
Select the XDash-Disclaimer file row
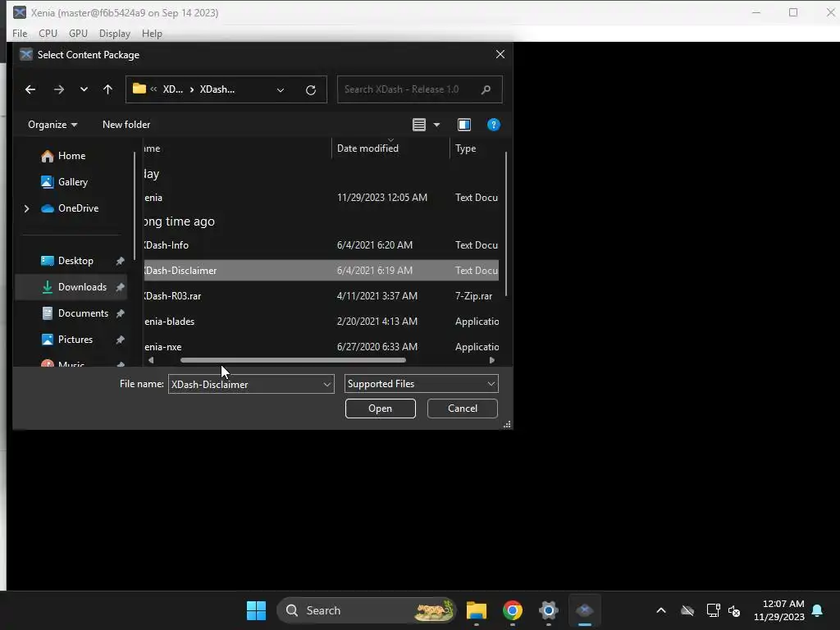322,271
